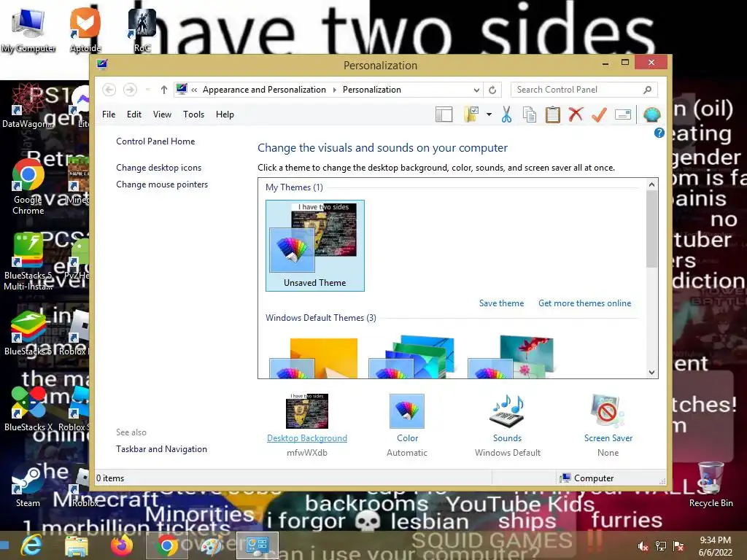Screen dimensions: 747x560
Task: Expand the address bar history dropdown
Action: coord(476,90)
